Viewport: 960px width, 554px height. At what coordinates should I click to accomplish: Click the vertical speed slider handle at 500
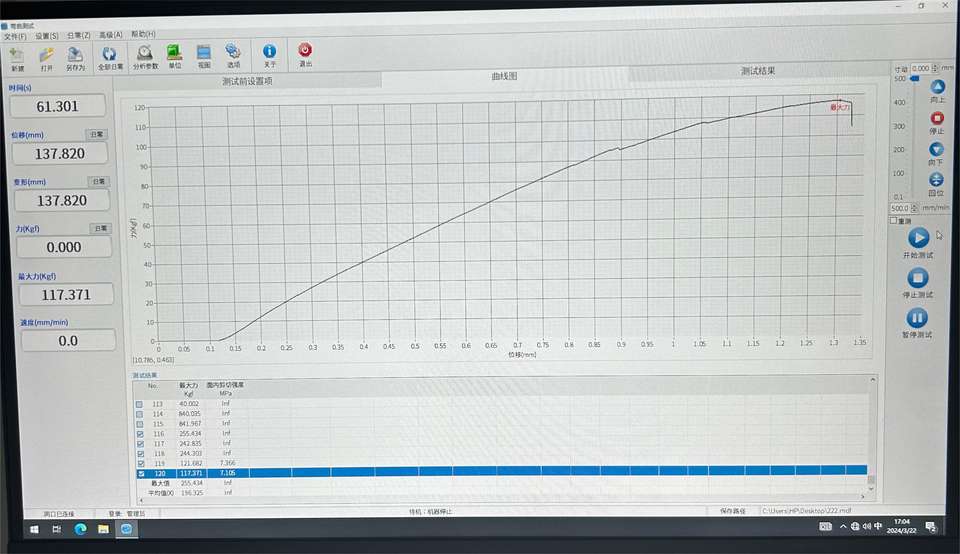tap(915, 78)
